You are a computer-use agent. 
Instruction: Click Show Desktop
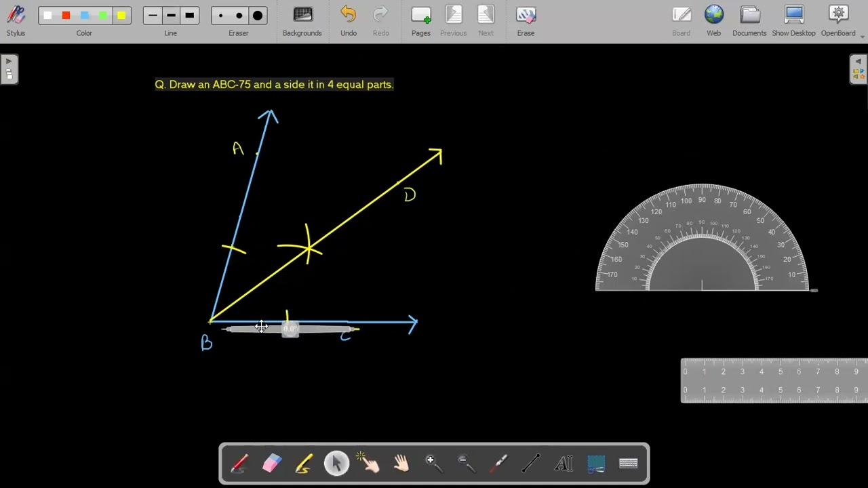pyautogui.click(x=793, y=21)
